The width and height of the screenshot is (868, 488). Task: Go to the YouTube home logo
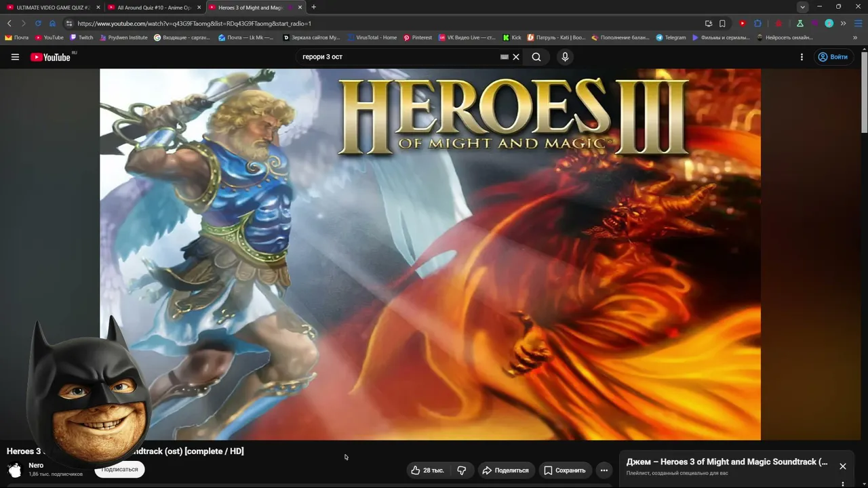pos(50,57)
